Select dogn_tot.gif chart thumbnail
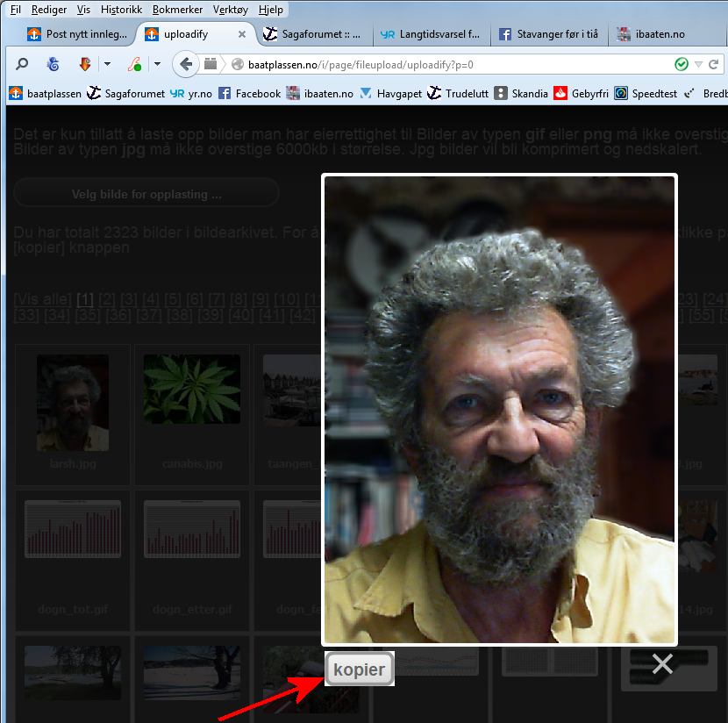The height and width of the screenshot is (723, 728). point(73,529)
